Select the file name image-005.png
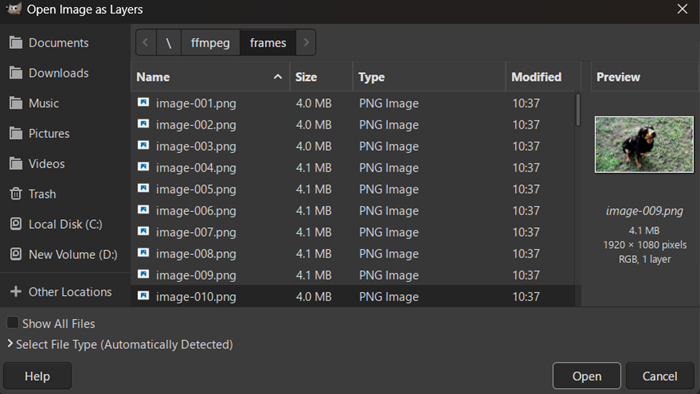Screen dimensions: 700x394 196,189
